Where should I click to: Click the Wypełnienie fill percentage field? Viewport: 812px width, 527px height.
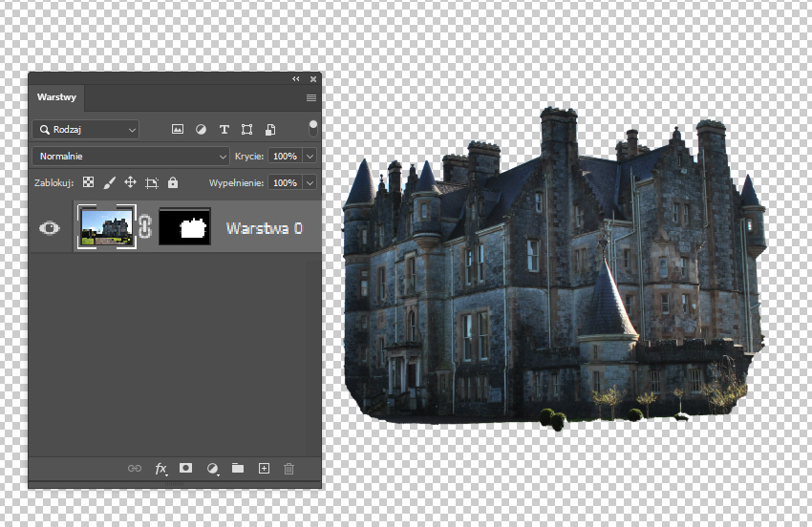coord(285,182)
